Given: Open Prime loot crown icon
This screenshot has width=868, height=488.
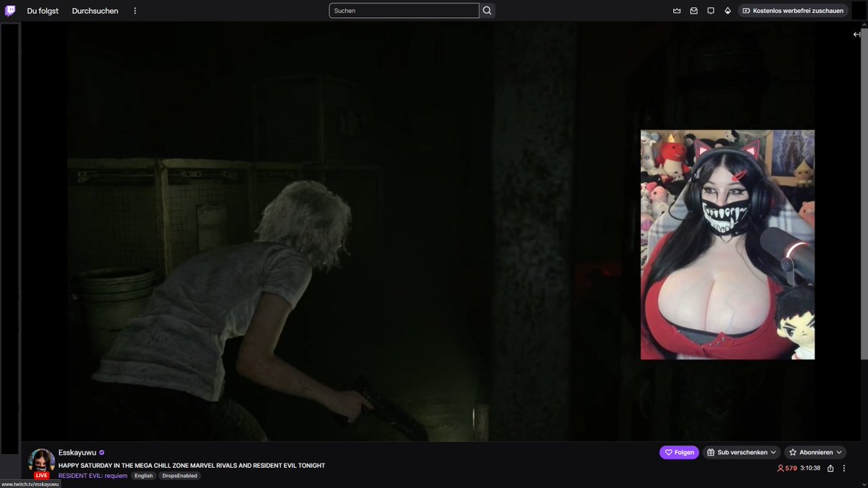Looking at the screenshot, I should pyautogui.click(x=677, y=11).
